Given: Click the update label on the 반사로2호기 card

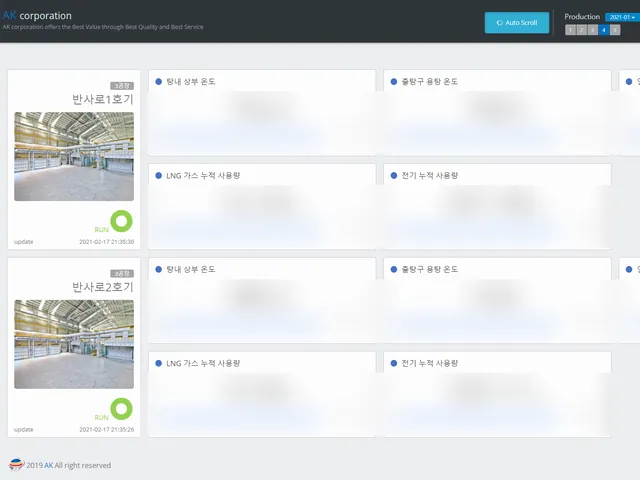Looking at the screenshot, I should tap(24, 429).
